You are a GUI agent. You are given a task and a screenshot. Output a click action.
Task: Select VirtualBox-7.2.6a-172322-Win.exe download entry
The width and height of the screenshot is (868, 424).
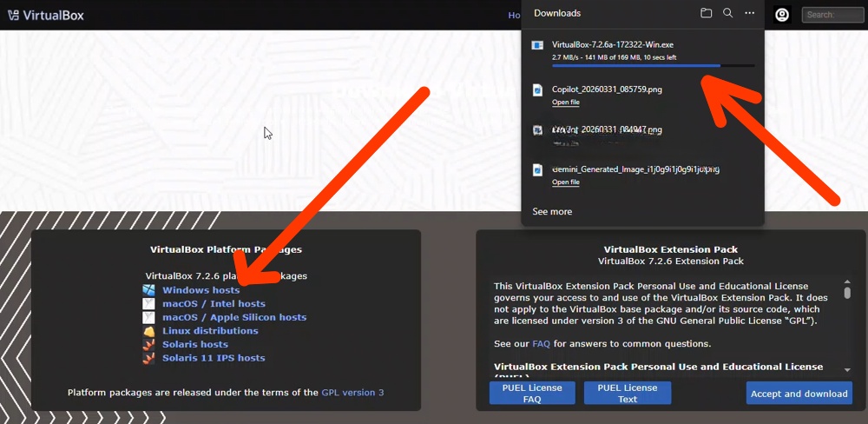642,53
